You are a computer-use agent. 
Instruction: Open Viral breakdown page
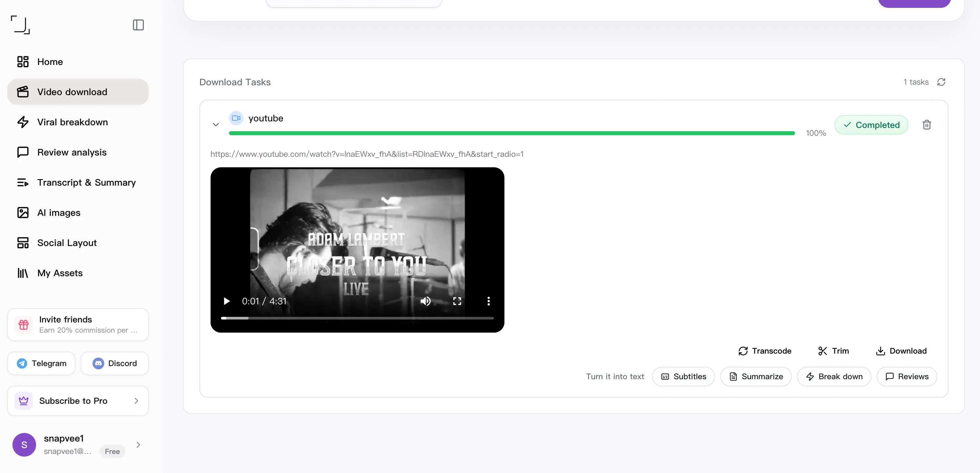tap(78, 122)
